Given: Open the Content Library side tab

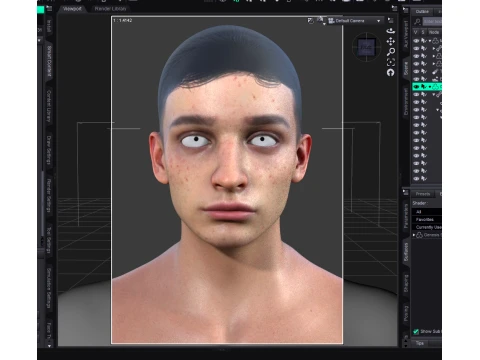Looking at the screenshot, I should click(x=49, y=106).
